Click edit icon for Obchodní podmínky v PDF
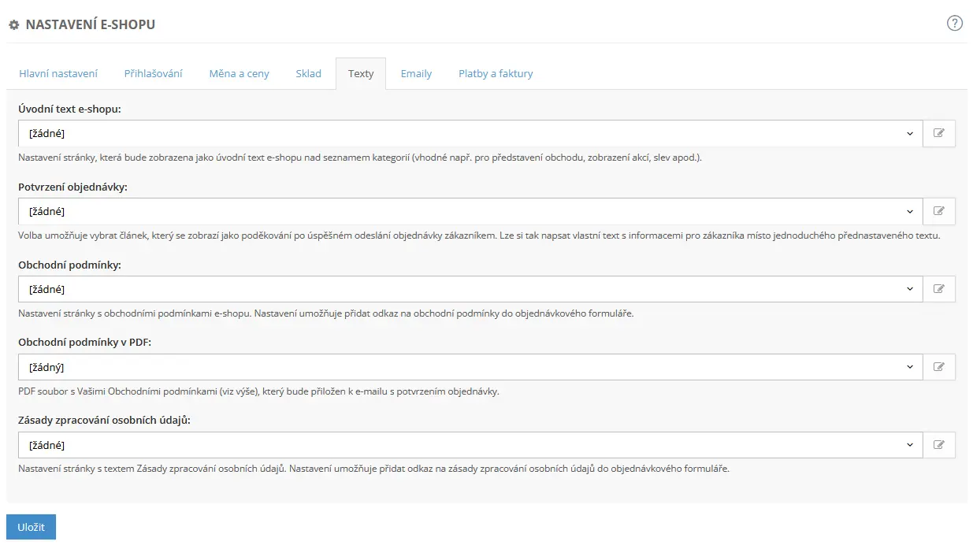The image size is (973, 560). pyautogui.click(x=939, y=367)
